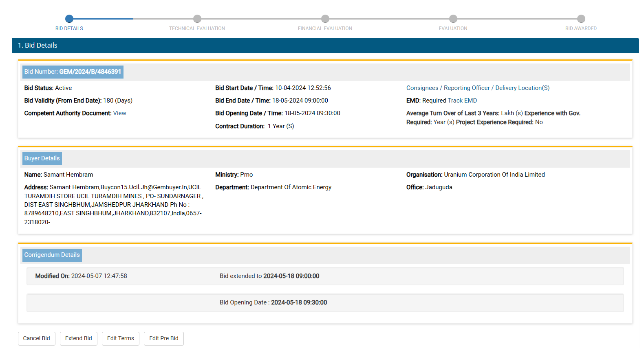Viewport: 644px width, 348px height.
Task: Click the '1. Bid Details' section header
Action: click(x=325, y=45)
